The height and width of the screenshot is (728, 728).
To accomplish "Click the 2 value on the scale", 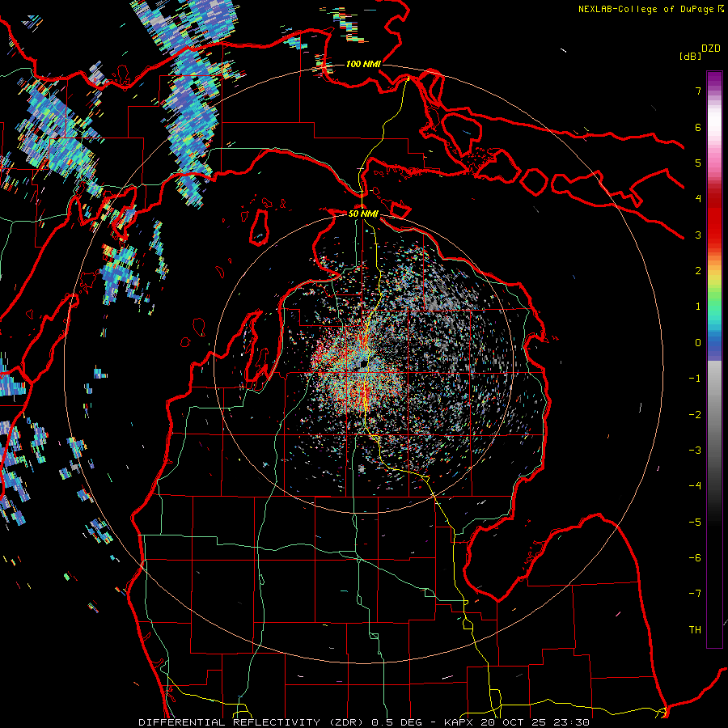I will coord(698,271).
